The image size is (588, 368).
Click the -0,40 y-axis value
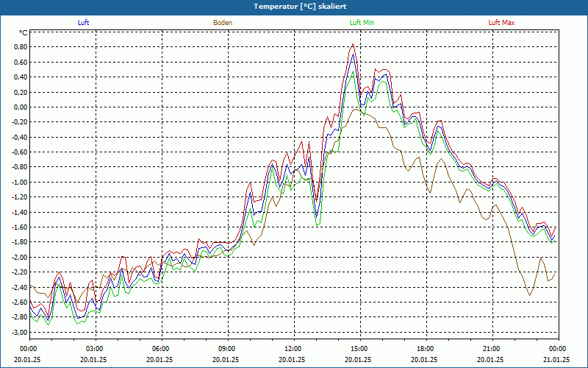21,137
